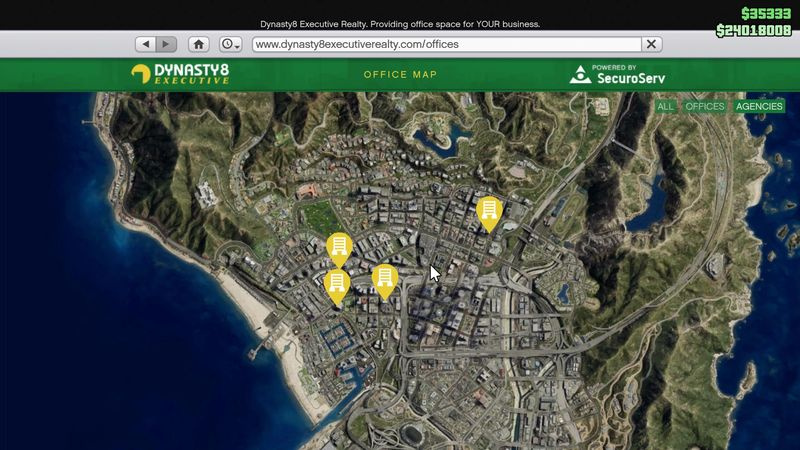The width and height of the screenshot is (800, 450).
Task: Click the browser forward arrow button
Action: (x=166, y=44)
